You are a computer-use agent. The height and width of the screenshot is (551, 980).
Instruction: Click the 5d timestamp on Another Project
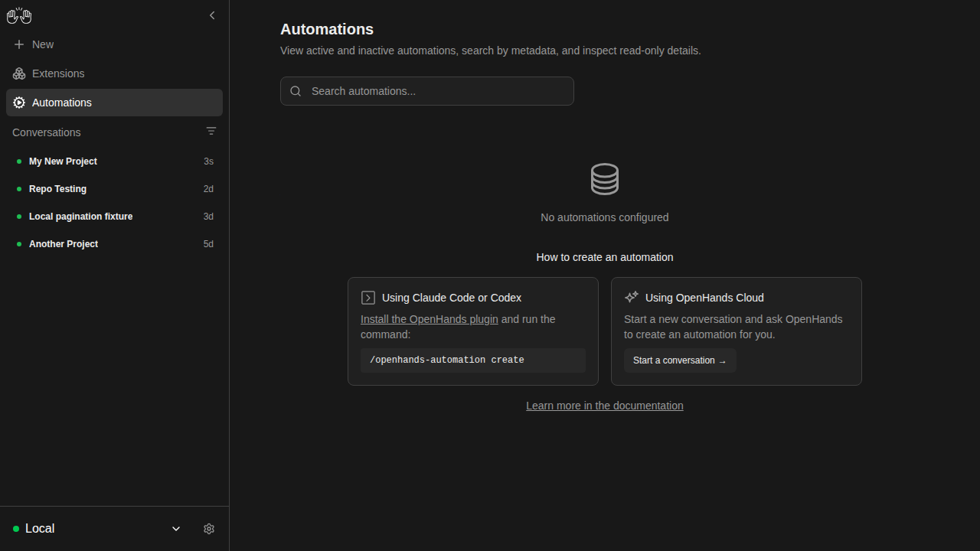208,244
